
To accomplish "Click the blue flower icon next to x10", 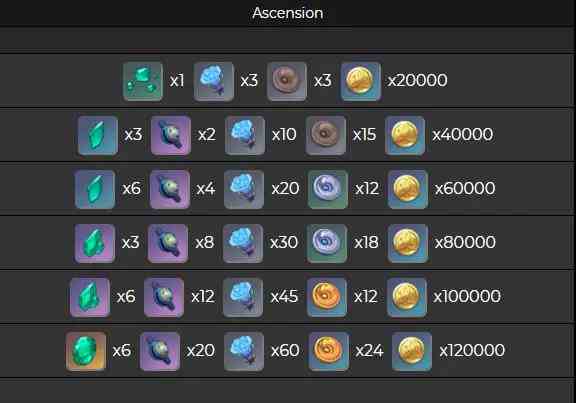I will coord(245,135).
